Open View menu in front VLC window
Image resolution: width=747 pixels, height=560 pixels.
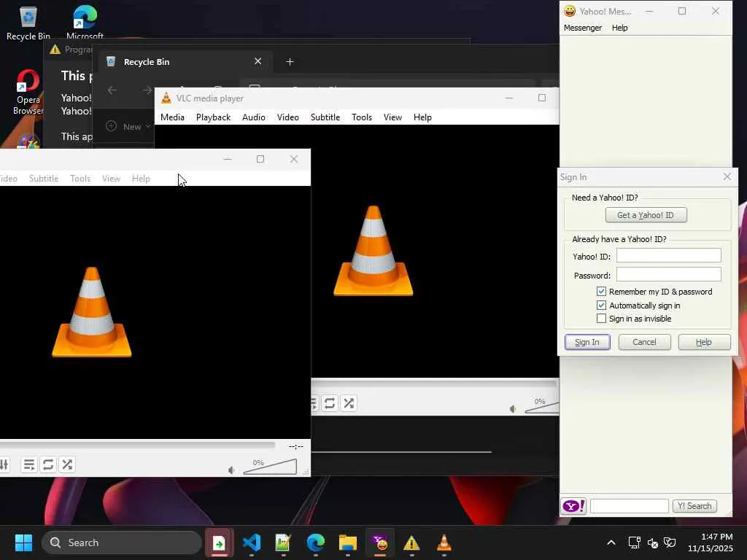click(111, 179)
